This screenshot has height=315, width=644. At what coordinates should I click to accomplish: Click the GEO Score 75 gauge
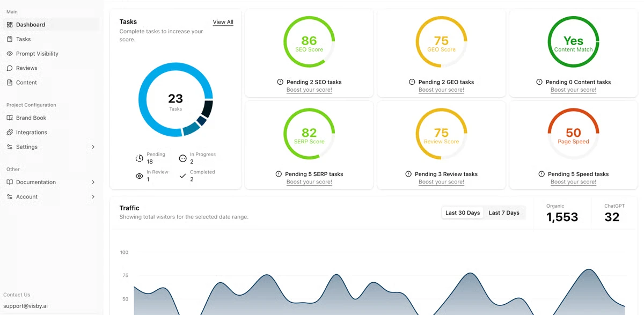point(441,42)
